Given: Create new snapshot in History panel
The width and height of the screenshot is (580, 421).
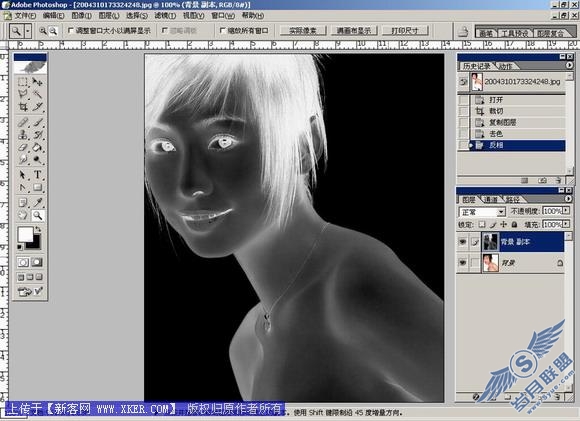Looking at the screenshot, I should pyautogui.click(x=542, y=181).
